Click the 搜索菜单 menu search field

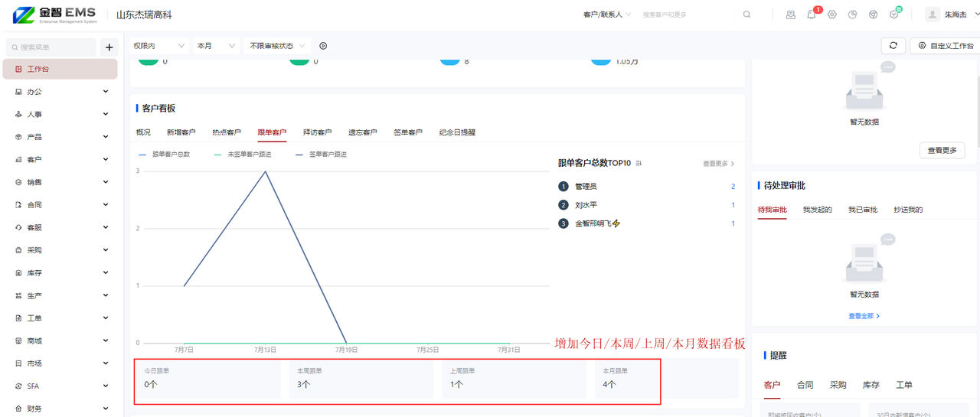(x=51, y=47)
